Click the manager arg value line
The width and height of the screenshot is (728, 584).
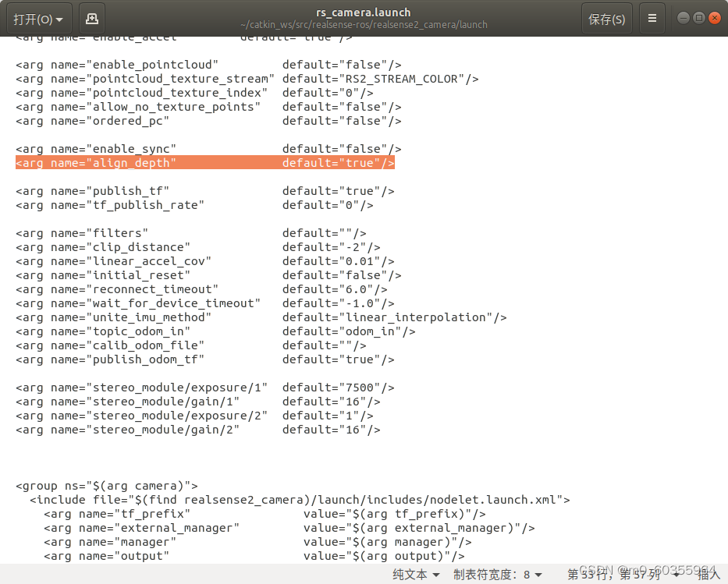pos(257,542)
